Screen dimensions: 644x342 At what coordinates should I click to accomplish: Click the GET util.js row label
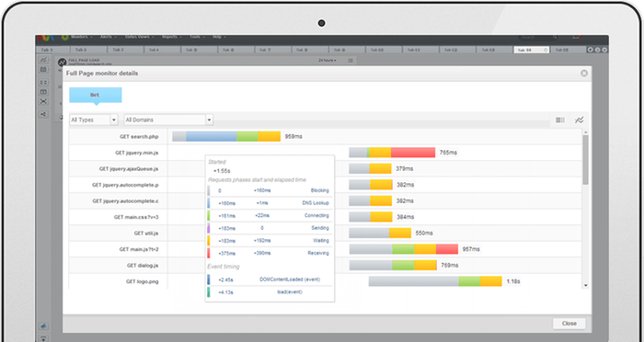(x=146, y=234)
